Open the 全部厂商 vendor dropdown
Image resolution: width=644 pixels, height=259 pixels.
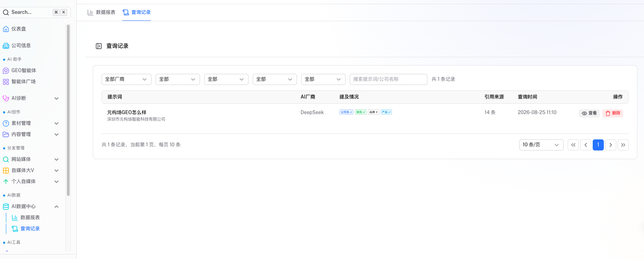pyautogui.click(x=127, y=79)
